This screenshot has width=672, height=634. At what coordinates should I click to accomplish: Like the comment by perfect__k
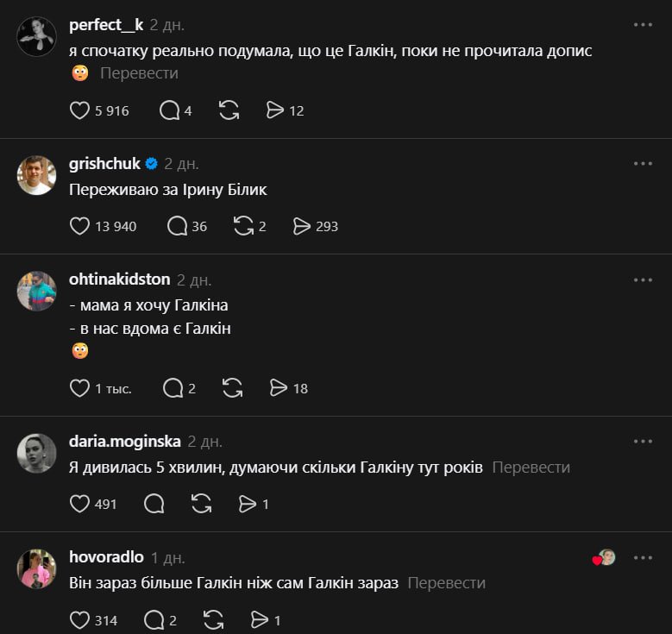(79, 110)
